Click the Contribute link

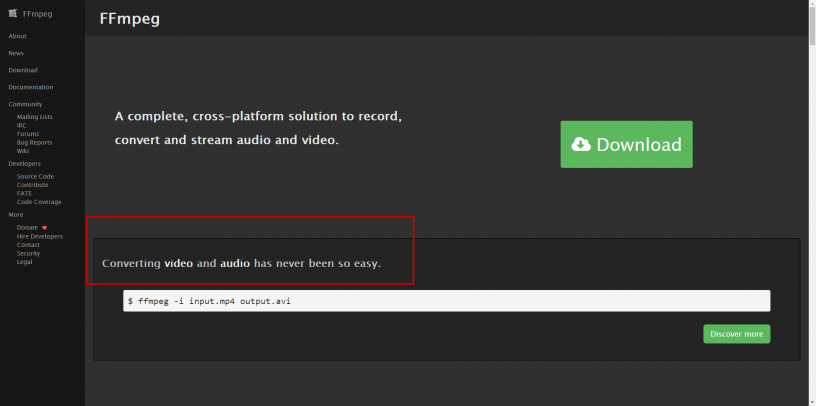pos(32,185)
